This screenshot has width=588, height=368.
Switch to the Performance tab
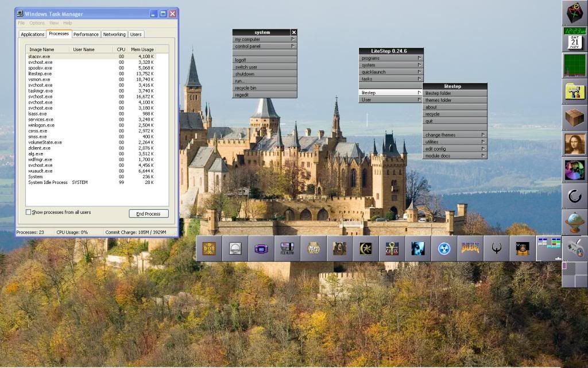(x=86, y=34)
